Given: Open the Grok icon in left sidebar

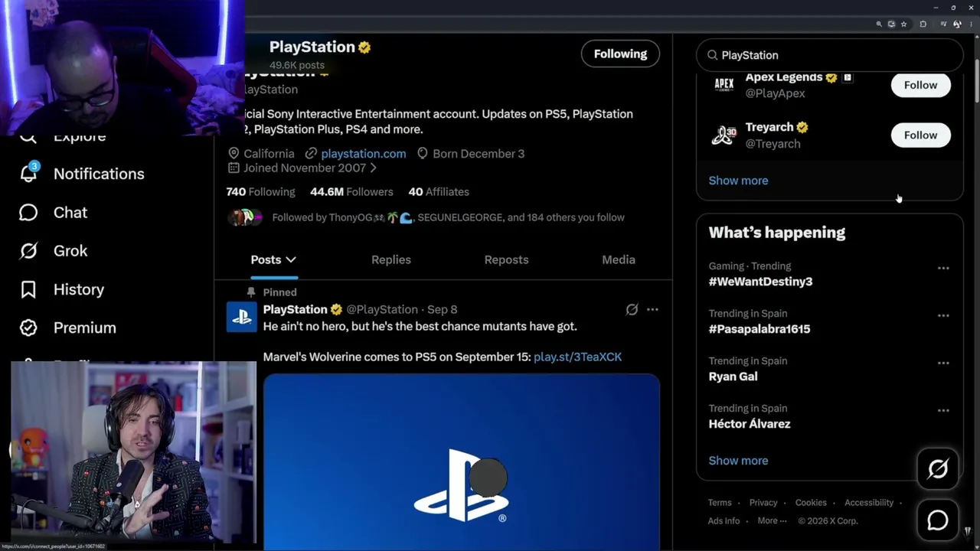Looking at the screenshot, I should pos(28,250).
